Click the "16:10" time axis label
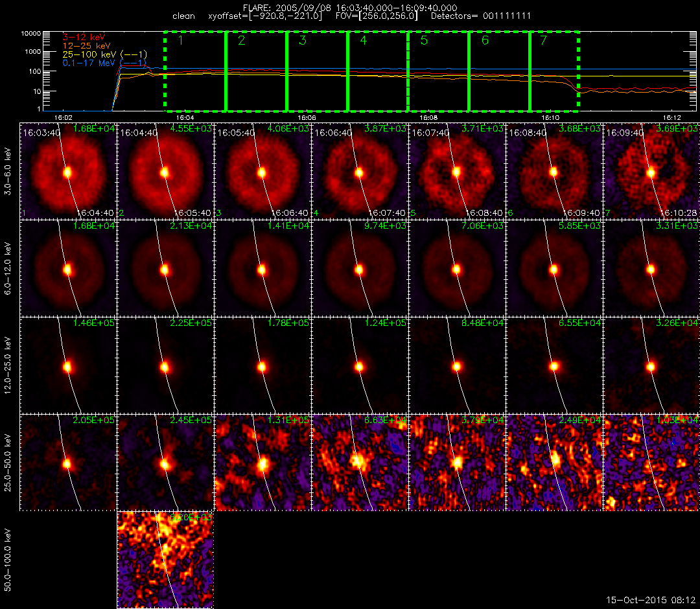The width and height of the screenshot is (700, 609). 550,117
